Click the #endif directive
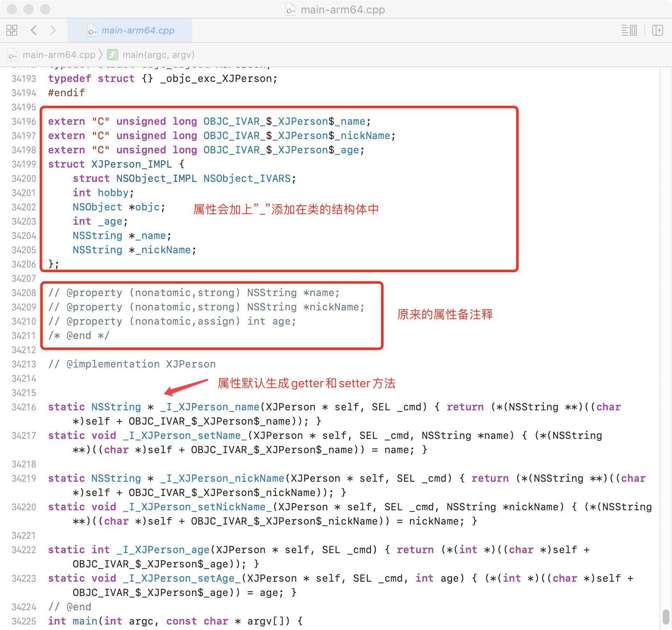 pyautogui.click(x=66, y=93)
